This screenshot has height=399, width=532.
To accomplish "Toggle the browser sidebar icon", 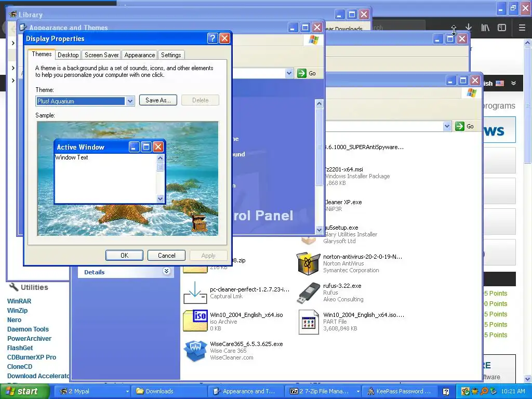I will pos(502,28).
